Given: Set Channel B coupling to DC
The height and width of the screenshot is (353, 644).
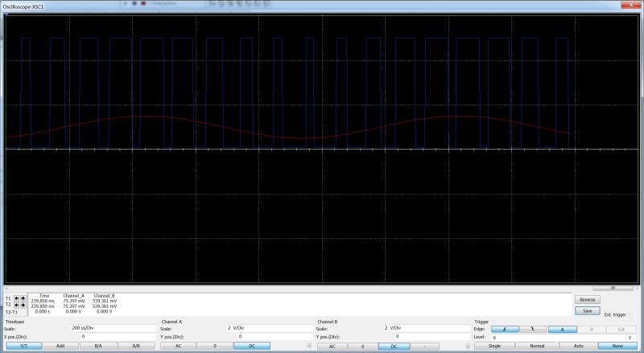Looking at the screenshot, I should tap(394, 347).
